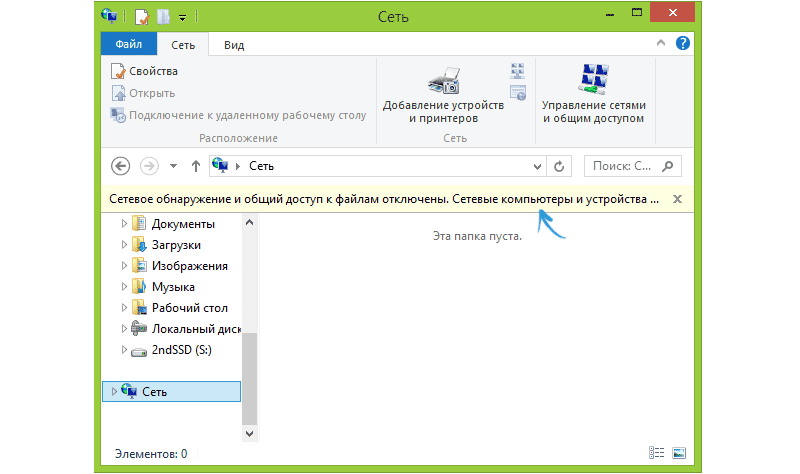Collapse the ribbon using the chevron
This screenshot has width=800, height=474.
point(662,44)
